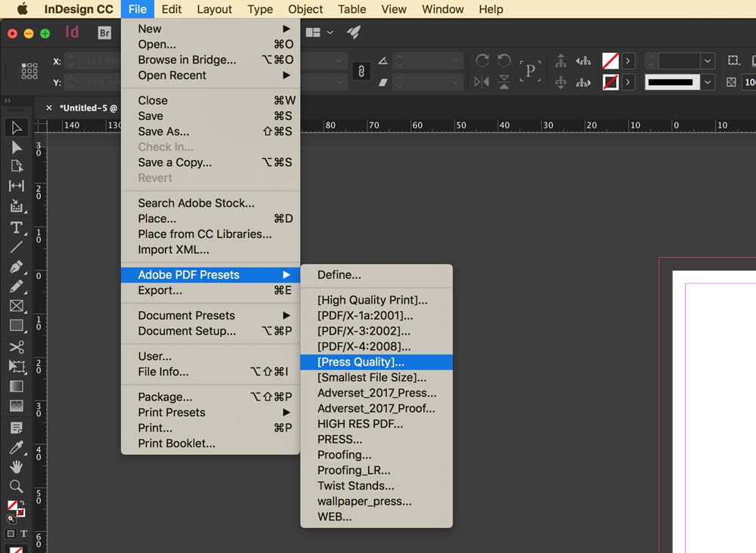The height and width of the screenshot is (553, 756).
Task: Open the Window menu
Action: (442, 9)
